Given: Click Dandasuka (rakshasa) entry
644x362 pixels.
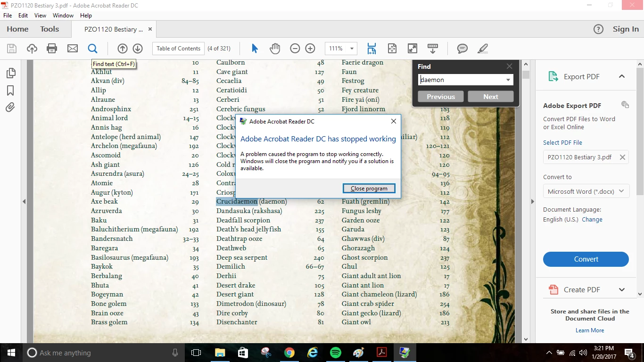Looking at the screenshot, I should 249,211.
